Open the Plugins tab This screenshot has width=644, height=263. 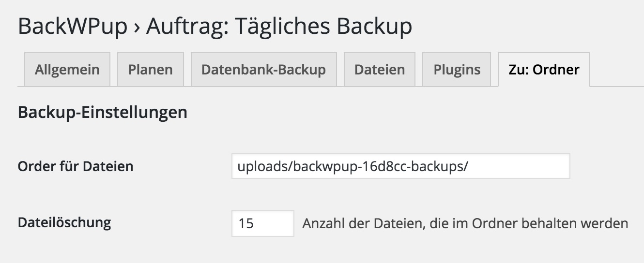(457, 70)
